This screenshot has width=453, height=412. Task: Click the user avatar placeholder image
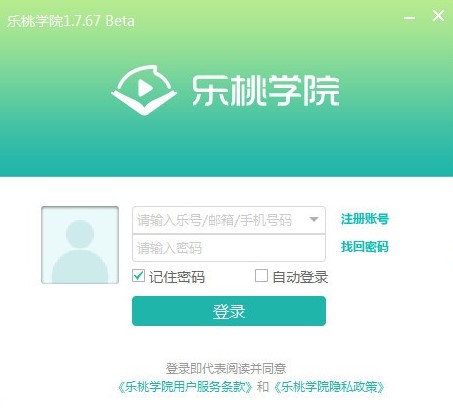tap(80, 245)
